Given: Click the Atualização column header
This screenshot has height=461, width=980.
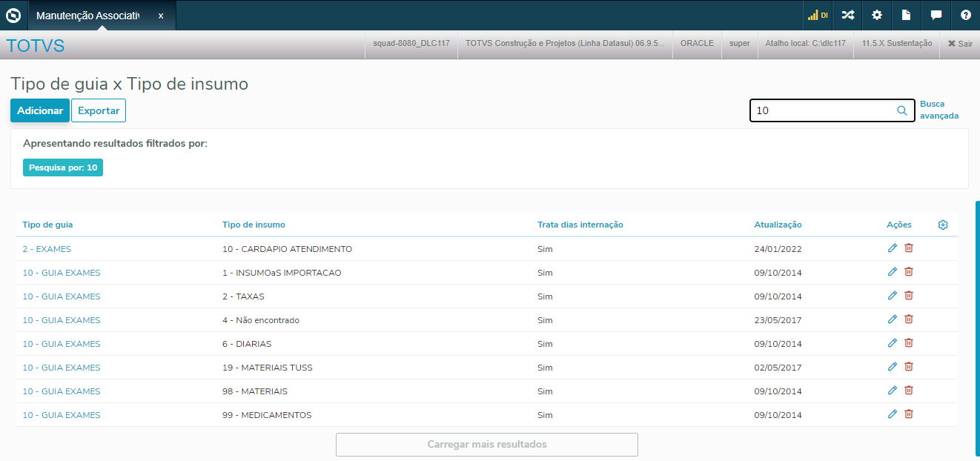Looking at the screenshot, I should coord(778,225).
